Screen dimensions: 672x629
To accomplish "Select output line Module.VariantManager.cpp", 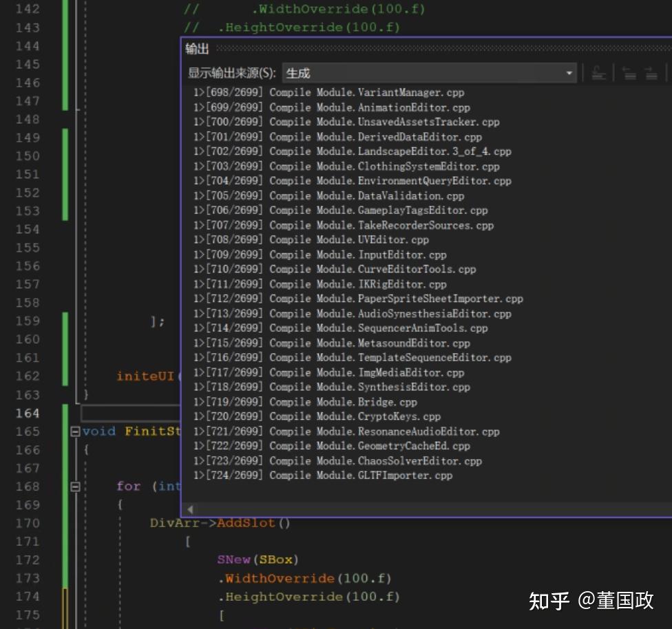I will (x=328, y=92).
